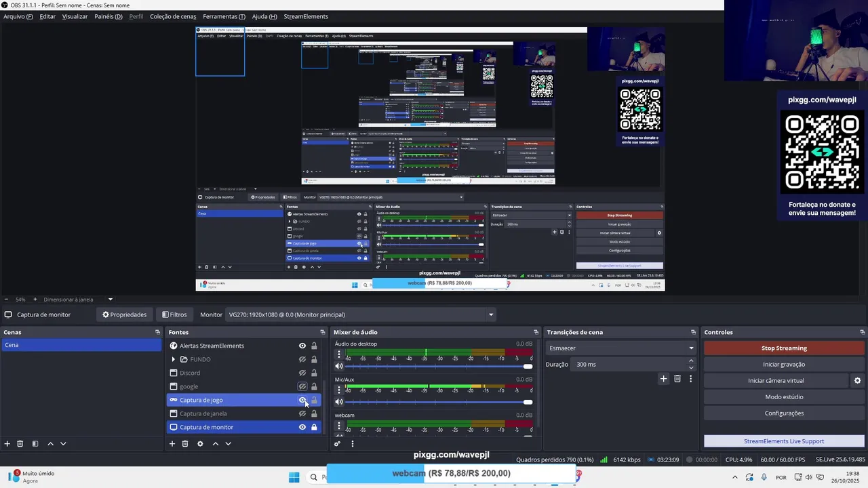Show hidden tray icons chevron
868x488 pixels.
click(x=734, y=477)
